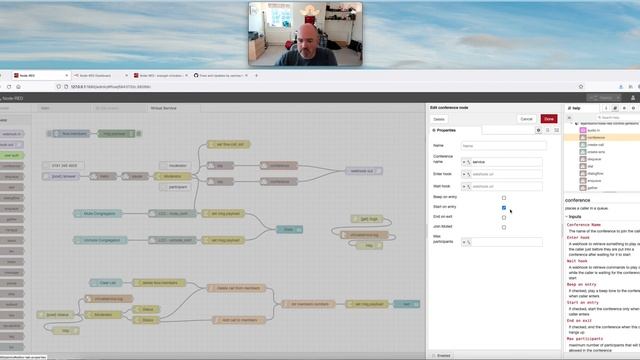Cancel the conference node edit
Viewport: 640px width, 360px height.
pyautogui.click(x=527, y=119)
